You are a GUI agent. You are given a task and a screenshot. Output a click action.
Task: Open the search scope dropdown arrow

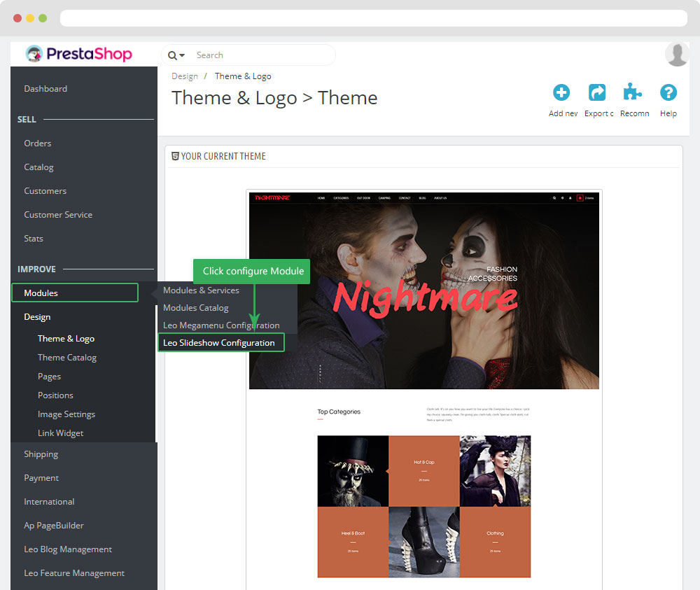coord(182,55)
